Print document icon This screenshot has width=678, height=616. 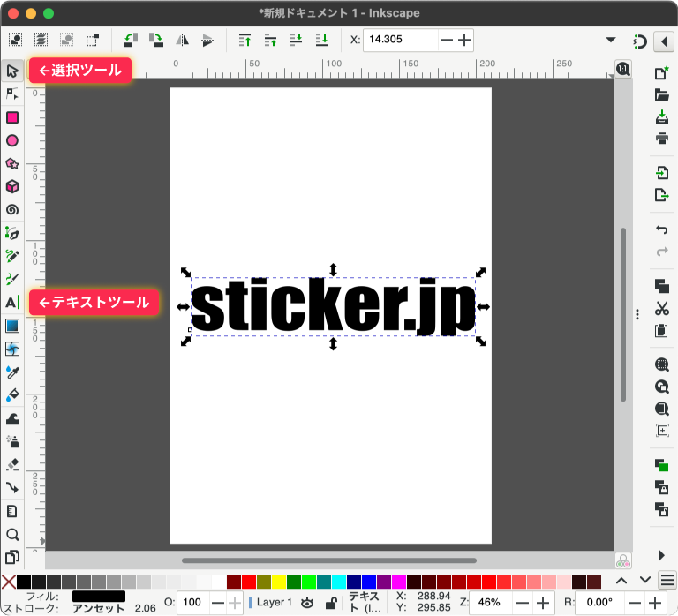(x=661, y=139)
